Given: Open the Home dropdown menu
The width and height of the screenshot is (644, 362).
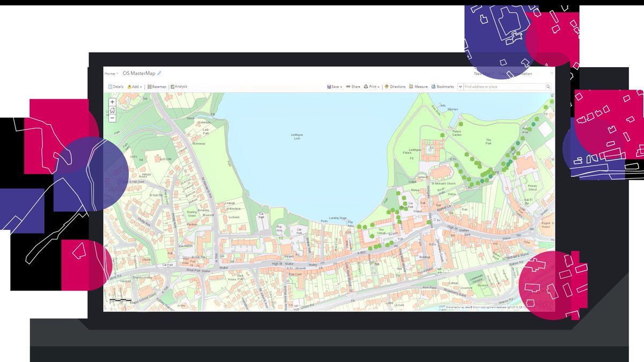Looking at the screenshot, I should (111, 74).
